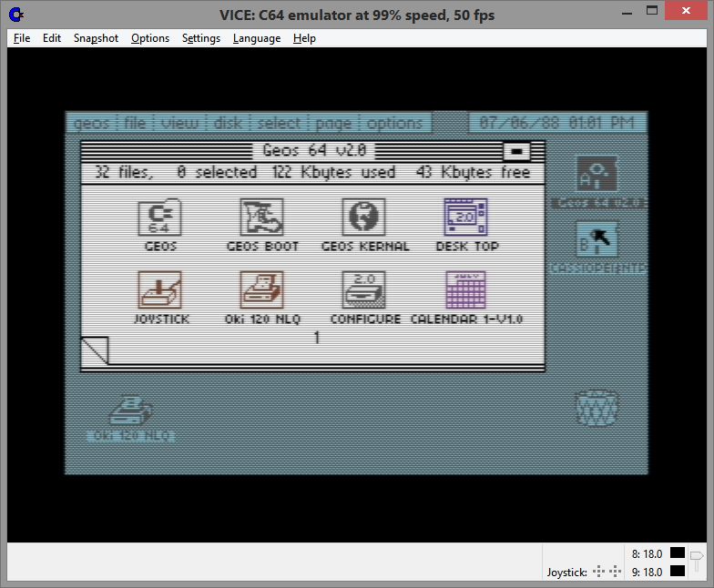Select the GEOS KERNAL globe icon
714x588 pixels.
[x=364, y=217]
